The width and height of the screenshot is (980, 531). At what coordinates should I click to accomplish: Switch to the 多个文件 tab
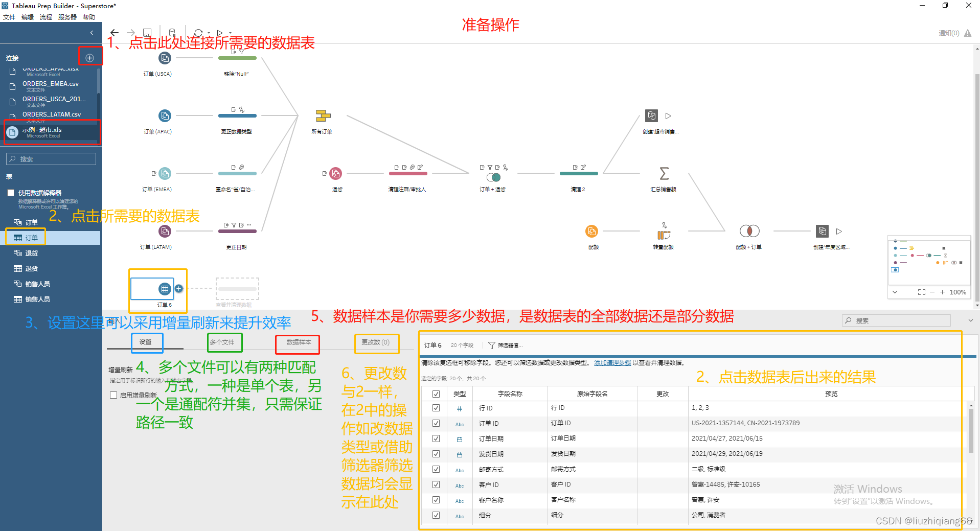[x=222, y=342]
